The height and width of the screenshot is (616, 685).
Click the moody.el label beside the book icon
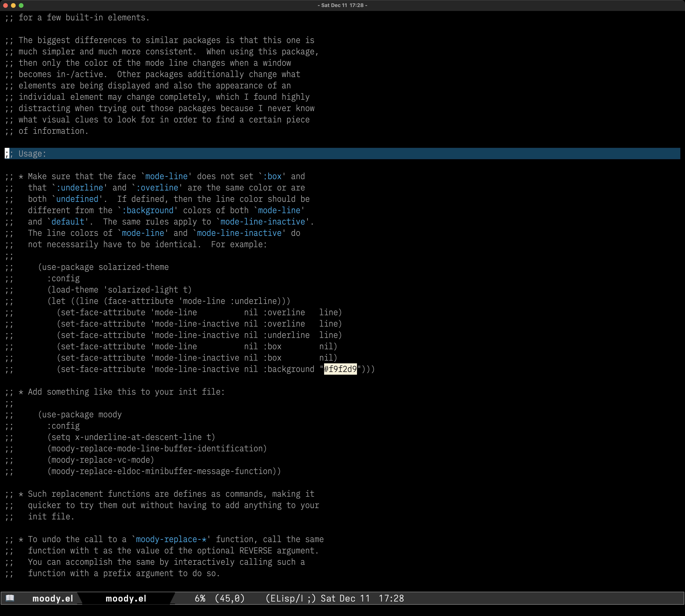pos(52,598)
